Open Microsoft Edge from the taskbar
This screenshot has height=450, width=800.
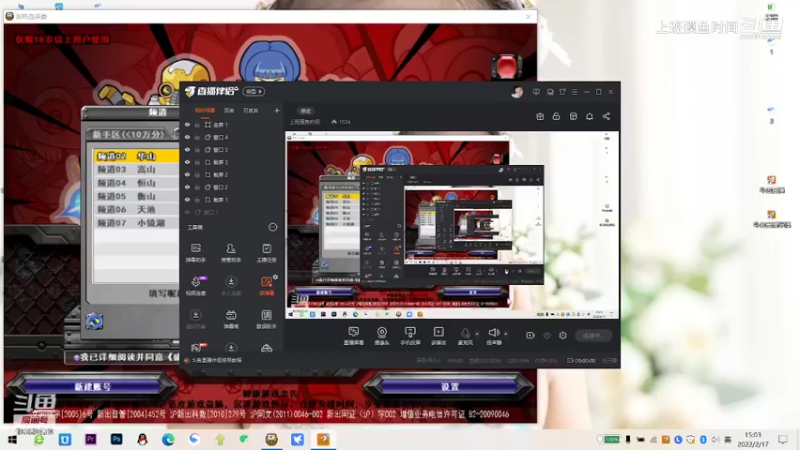[168, 439]
